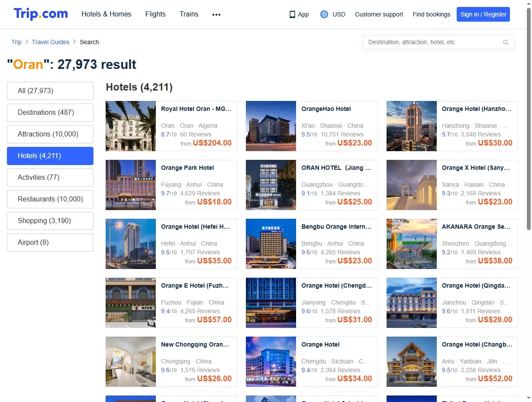Focus the destination search input field

click(438, 42)
